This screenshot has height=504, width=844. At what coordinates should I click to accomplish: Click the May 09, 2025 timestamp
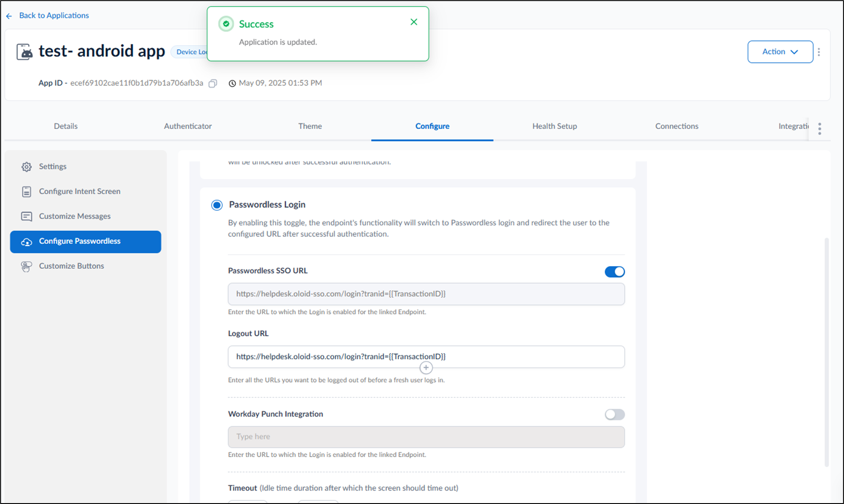click(280, 83)
